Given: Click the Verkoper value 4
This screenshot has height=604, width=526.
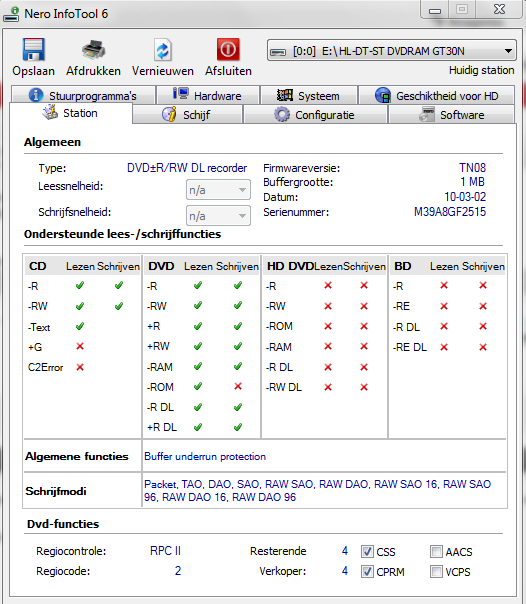Looking at the screenshot, I should click(345, 570).
